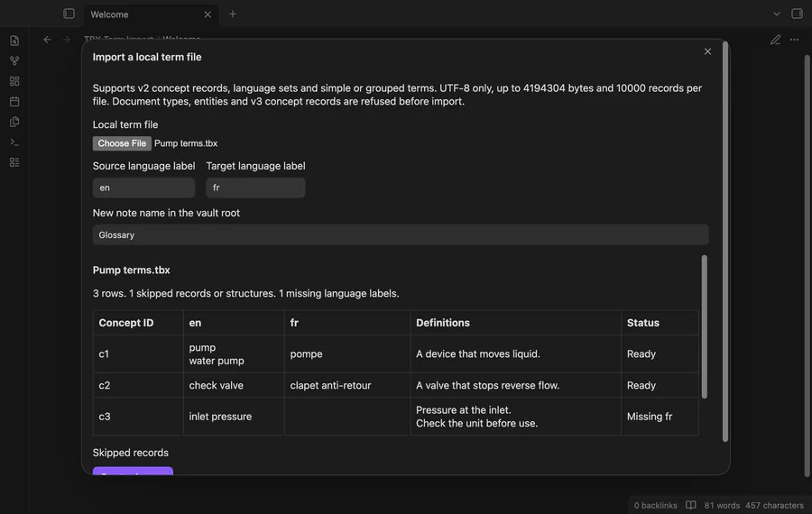Click the book icon in status bar
812x514 pixels.
pos(691,505)
